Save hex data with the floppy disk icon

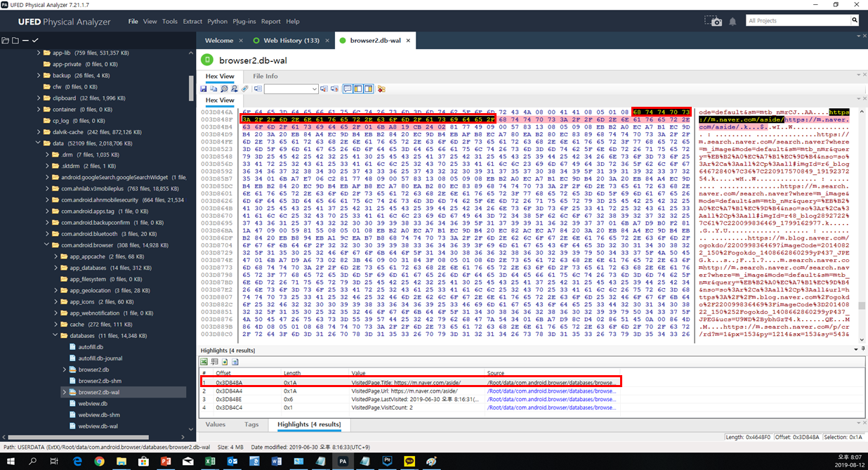pyautogui.click(x=204, y=89)
